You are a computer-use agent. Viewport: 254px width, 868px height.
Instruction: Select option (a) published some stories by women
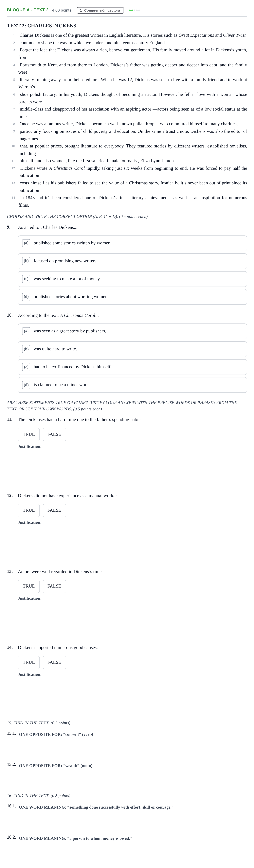click(132, 243)
